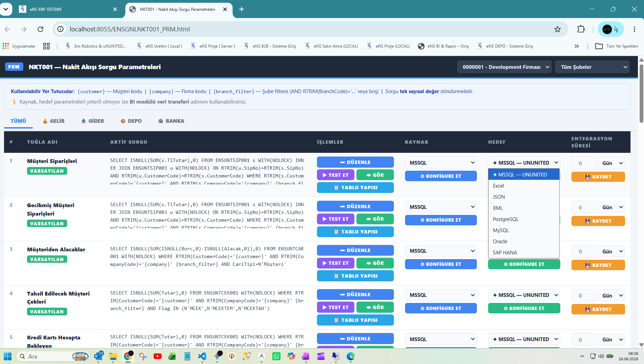The width and height of the screenshot is (644, 364).
Task: Open the MSSQL source dropdown for Gecikmiş Müşteri Siparişleri
Action: coord(441,207)
